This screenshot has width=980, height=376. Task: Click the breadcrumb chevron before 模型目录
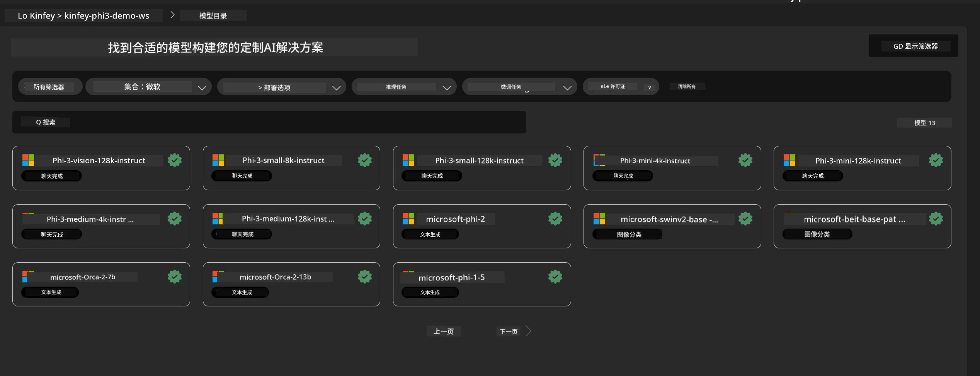pyautogui.click(x=173, y=15)
